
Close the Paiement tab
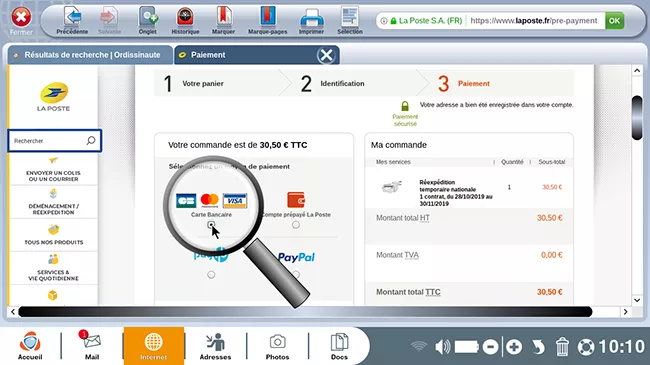click(x=326, y=55)
